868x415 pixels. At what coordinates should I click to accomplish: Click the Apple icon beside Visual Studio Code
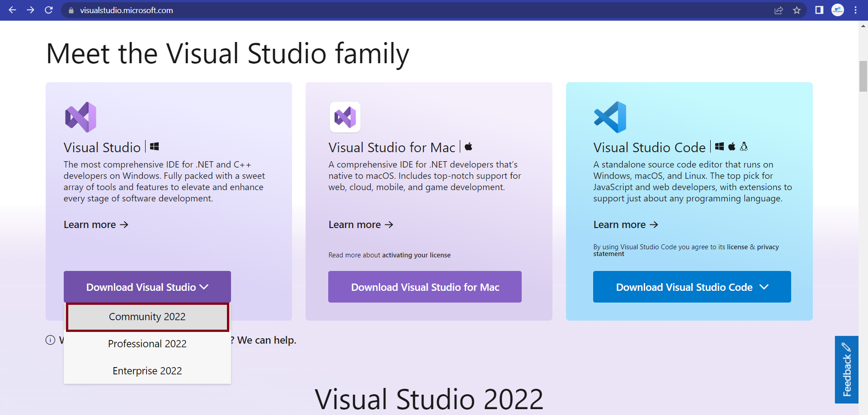[x=731, y=146]
